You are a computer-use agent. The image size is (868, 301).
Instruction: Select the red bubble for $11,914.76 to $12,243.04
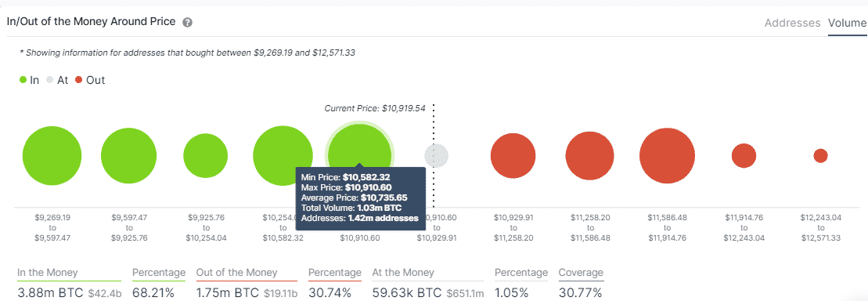coord(744,156)
